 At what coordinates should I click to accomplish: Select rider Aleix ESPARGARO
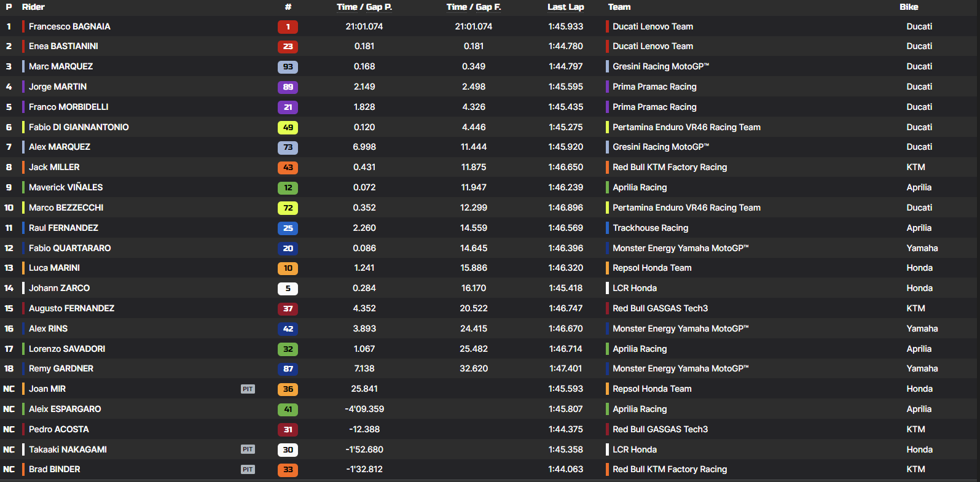(x=65, y=409)
